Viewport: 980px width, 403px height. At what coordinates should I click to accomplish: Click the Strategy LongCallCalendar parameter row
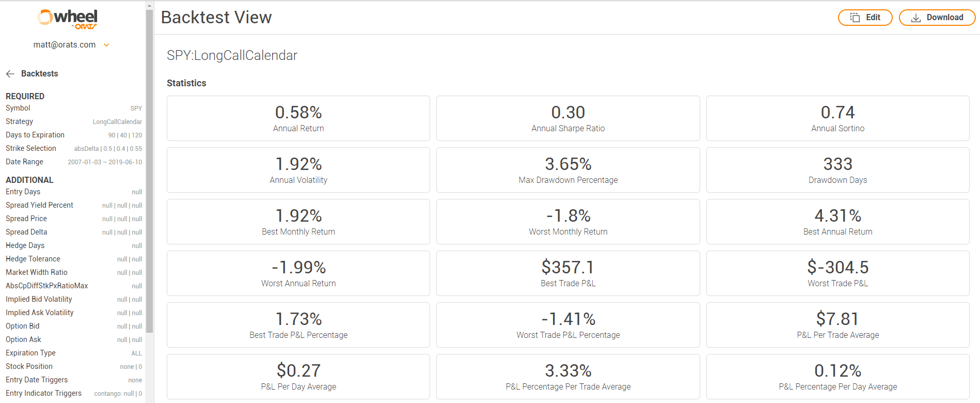(74, 121)
